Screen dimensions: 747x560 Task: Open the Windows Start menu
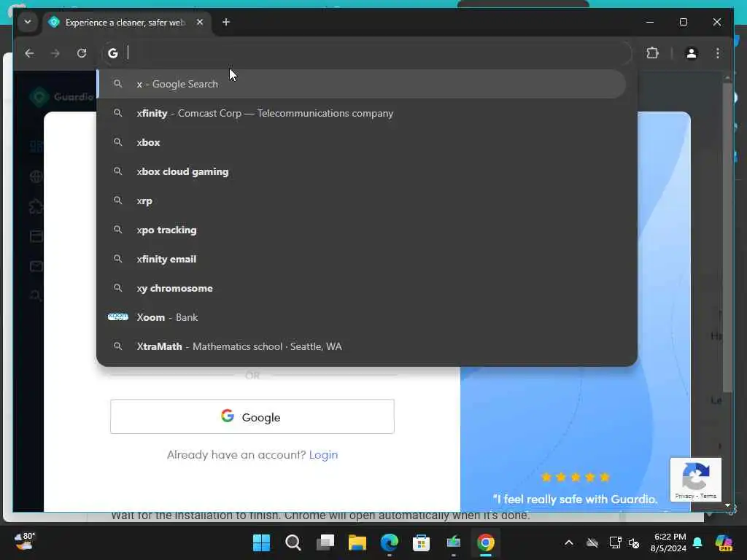click(x=261, y=542)
